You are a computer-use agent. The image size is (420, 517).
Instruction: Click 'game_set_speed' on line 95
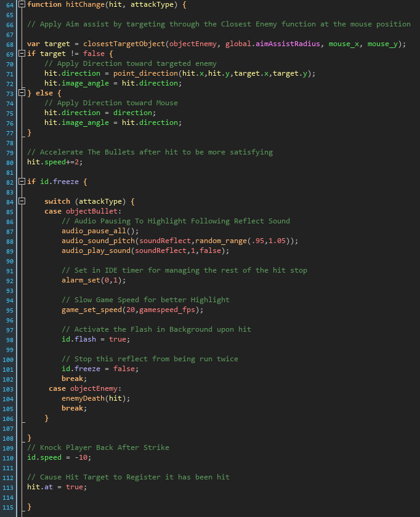[x=92, y=310]
